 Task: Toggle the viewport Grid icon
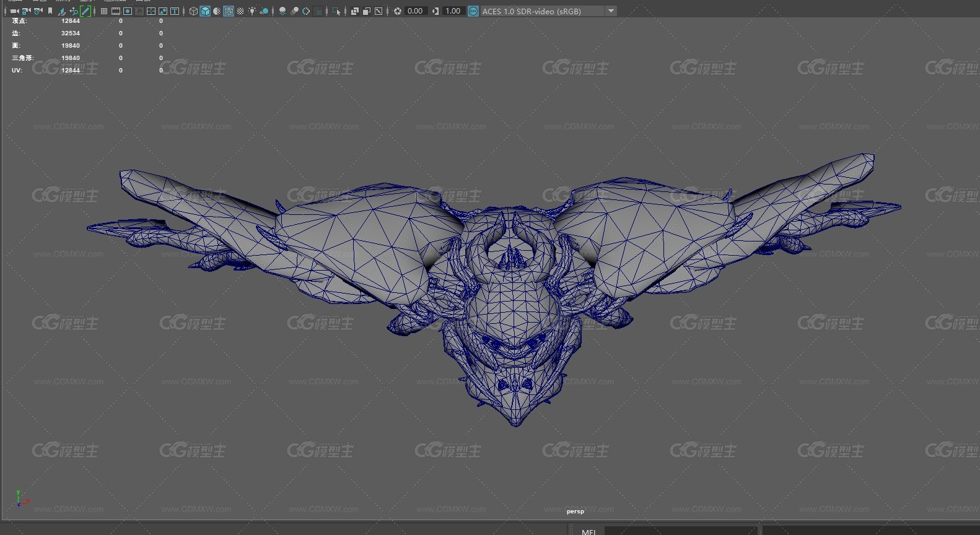104,11
